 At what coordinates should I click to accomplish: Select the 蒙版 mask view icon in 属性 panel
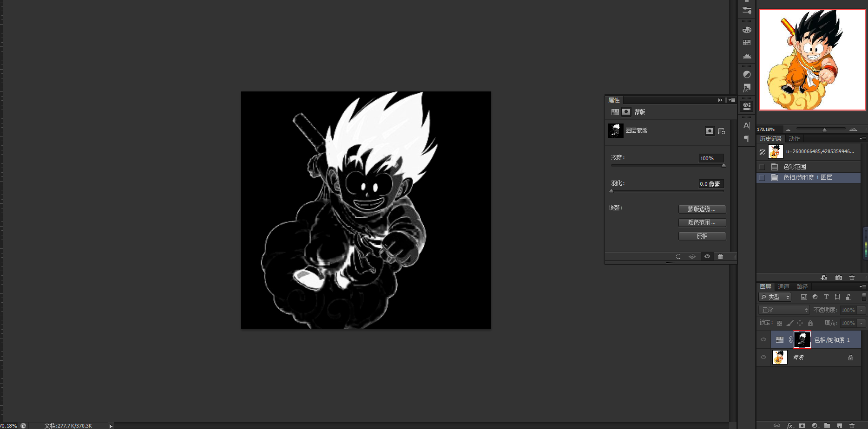(626, 112)
